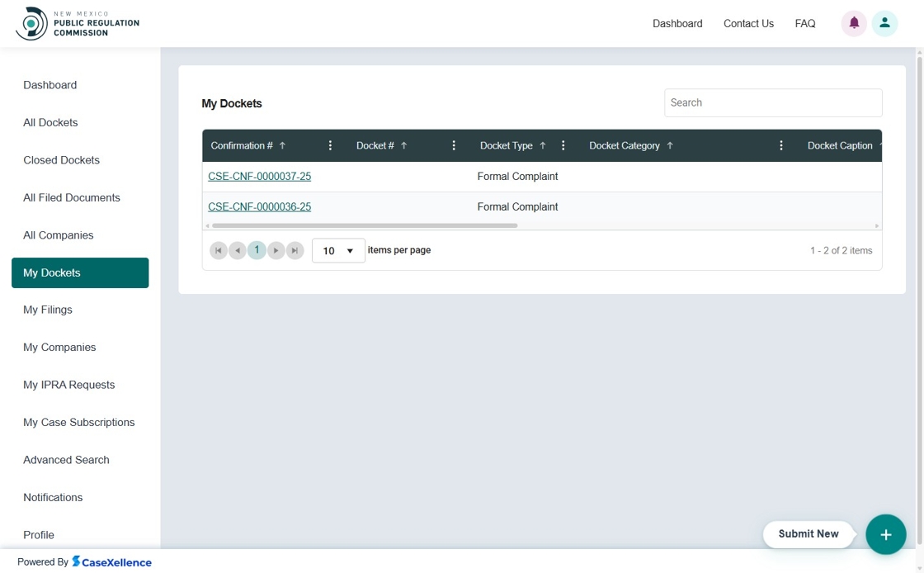This screenshot has width=924, height=573.
Task: Open Advanced Search in sidebar
Action: 66,460
